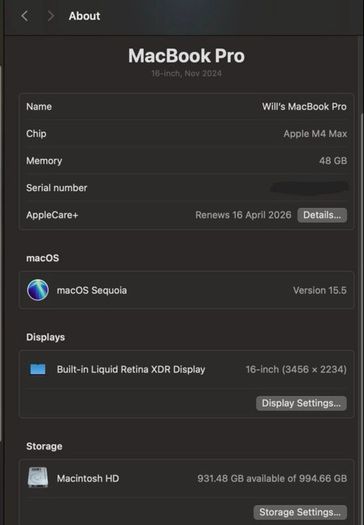Open Display Settings
The image size is (364, 525).
point(301,403)
